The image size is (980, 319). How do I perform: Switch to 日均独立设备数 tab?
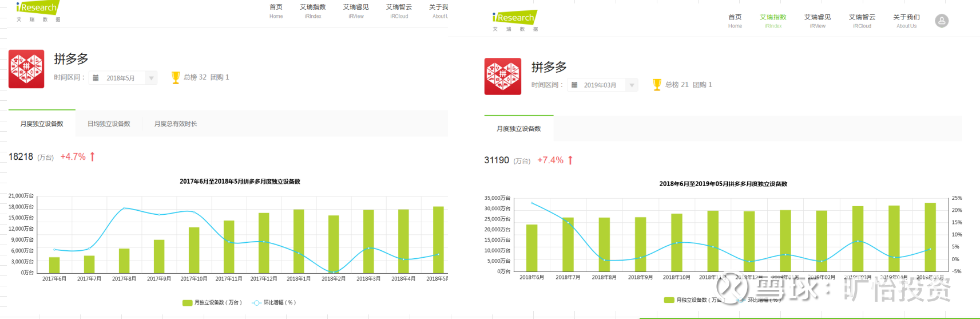tap(109, 124)
